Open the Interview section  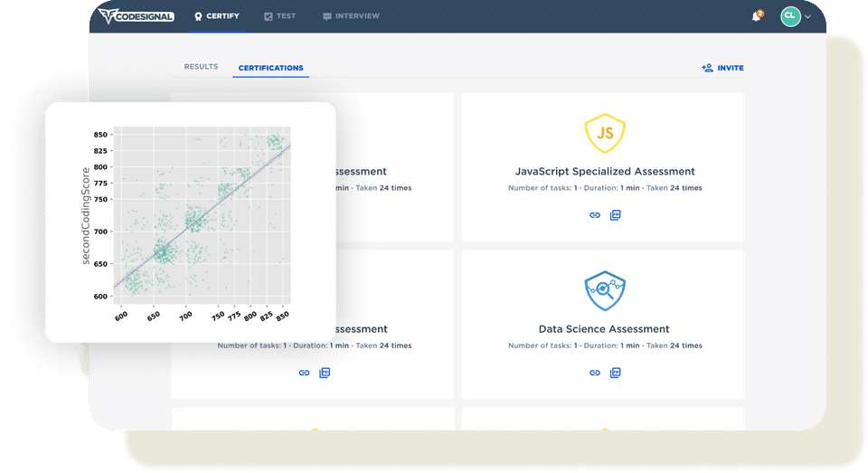tap(351, 16)
